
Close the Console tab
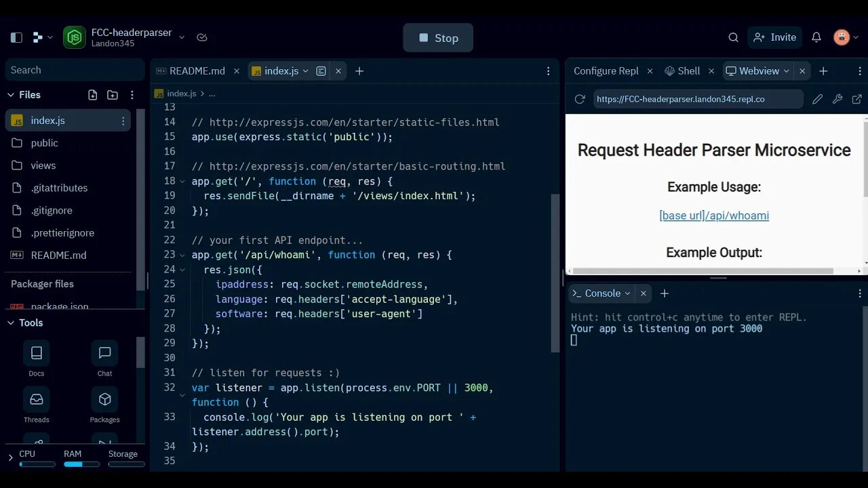tap(643, 293)
